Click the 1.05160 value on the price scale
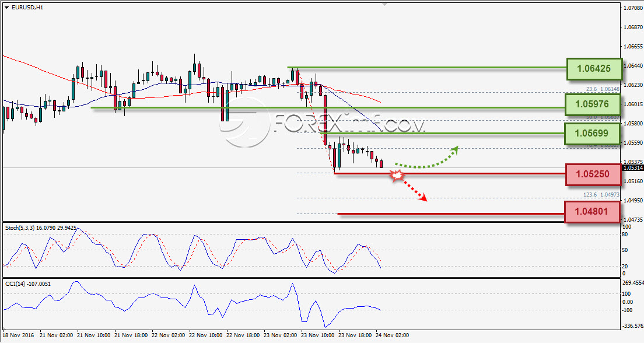Screen dimensions: 644x343 633,181
